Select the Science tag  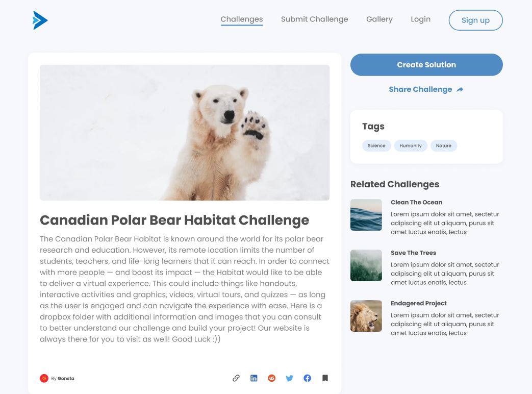pyautogui.click(x=376, y=145)
